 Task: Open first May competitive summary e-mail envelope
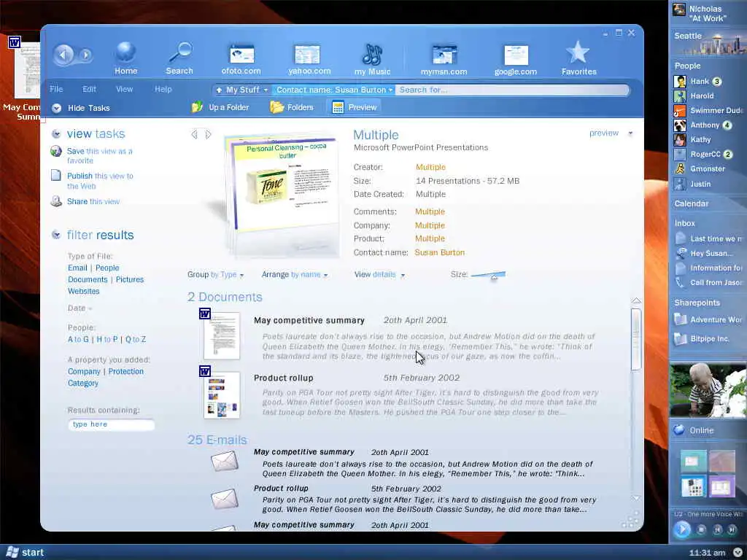(x=225, y=461)
